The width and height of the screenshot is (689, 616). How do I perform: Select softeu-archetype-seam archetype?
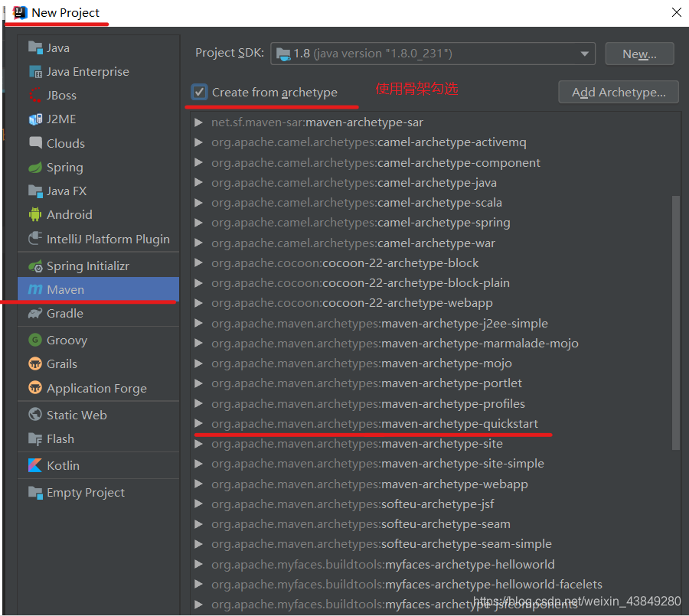(x=361, y=523)
